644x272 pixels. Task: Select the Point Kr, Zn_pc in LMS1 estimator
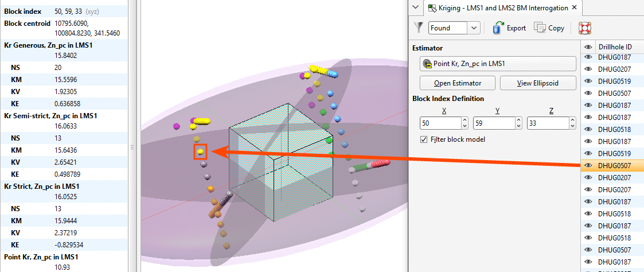coord(498,64)
